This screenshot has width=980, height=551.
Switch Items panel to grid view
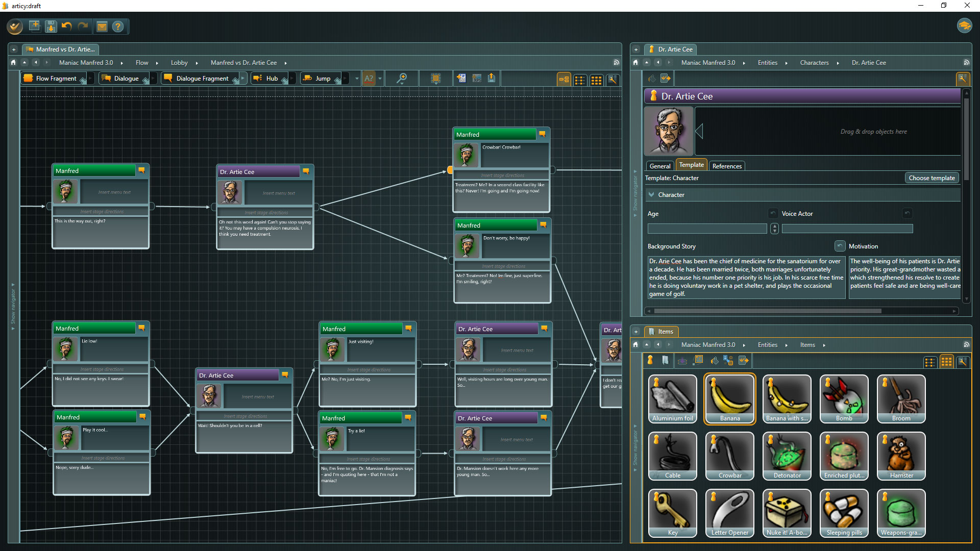click(x=946, y=362)
